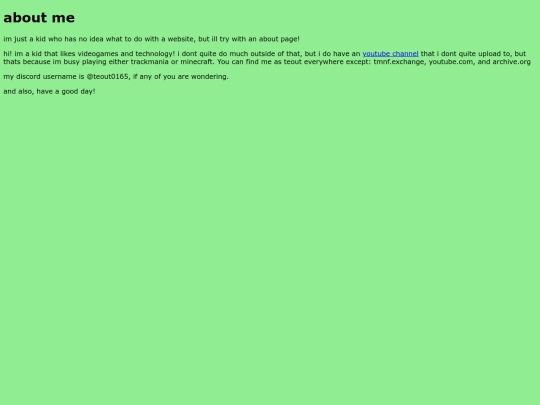This screenshot has height=405, width=540.
Task: Click the word 'technology!' in the second paragraph
Action: click(x=155, y=54)
